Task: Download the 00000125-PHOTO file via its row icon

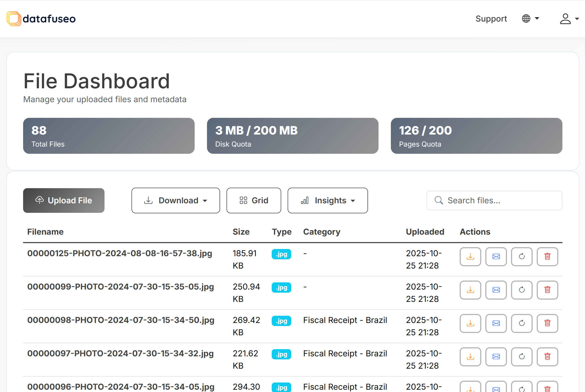Action: click(470, 256)
